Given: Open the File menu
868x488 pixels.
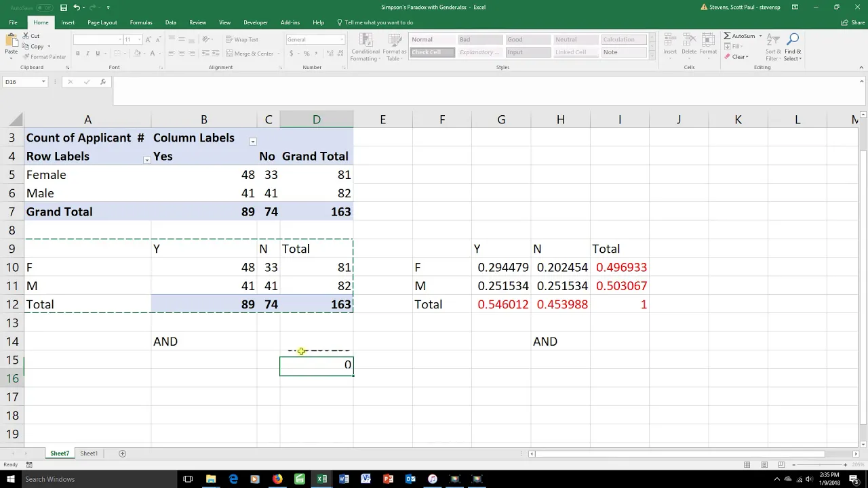Looking at the screenshot, I should tap(13, 22).
